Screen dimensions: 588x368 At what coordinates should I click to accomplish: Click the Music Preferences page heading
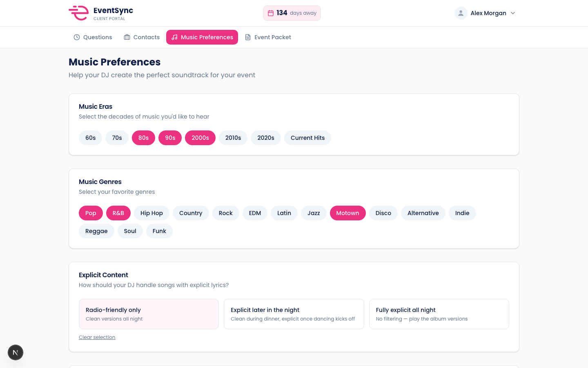115,62
